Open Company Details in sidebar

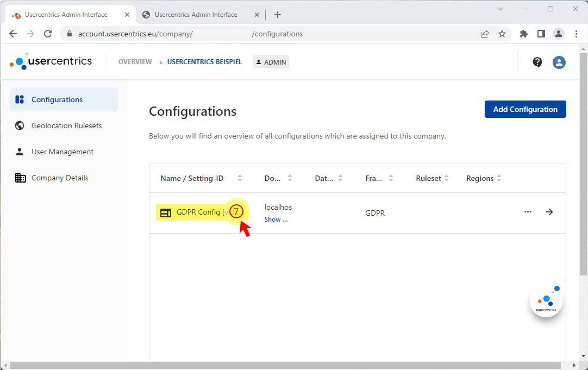(60, 178)
